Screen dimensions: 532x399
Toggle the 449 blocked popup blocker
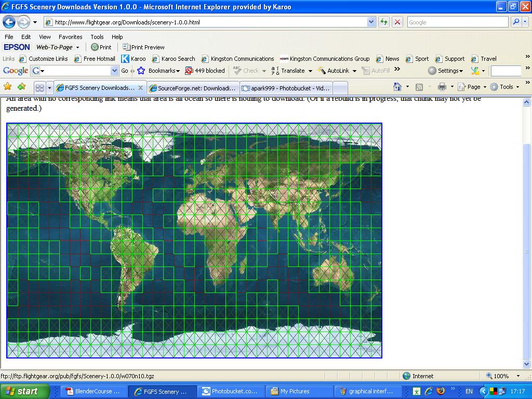tap(205, 71)
